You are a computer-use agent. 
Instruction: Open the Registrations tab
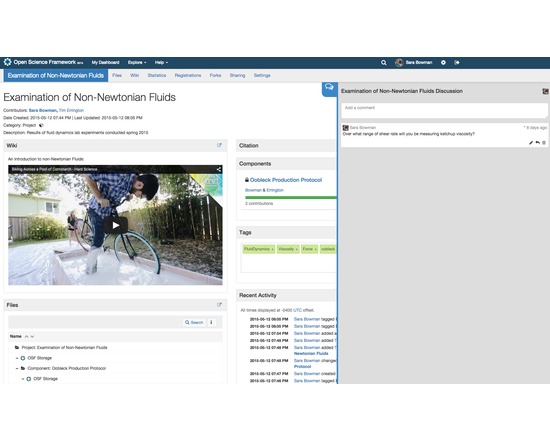[x=188, y=75]
